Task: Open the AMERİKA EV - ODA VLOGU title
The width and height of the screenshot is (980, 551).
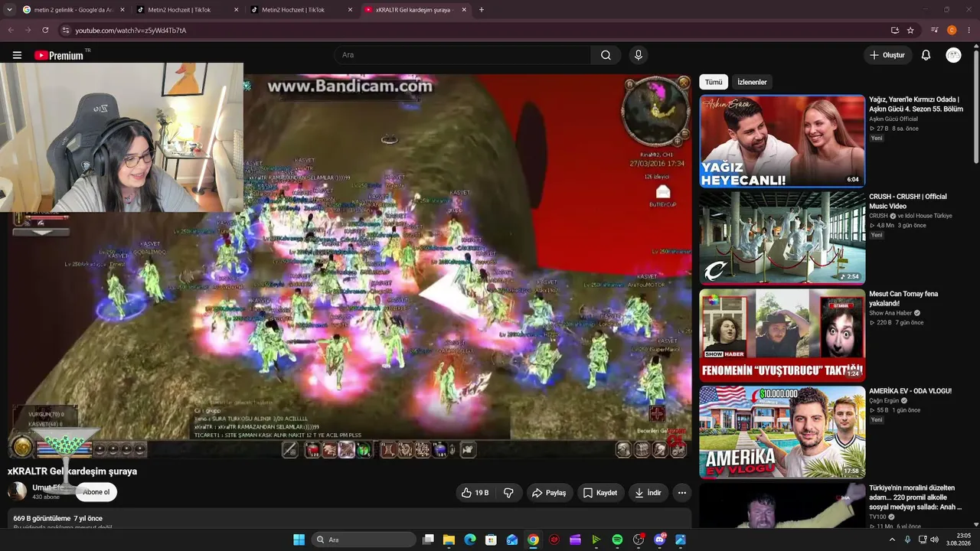Action: pyautogui.click(x=910, y=391)
